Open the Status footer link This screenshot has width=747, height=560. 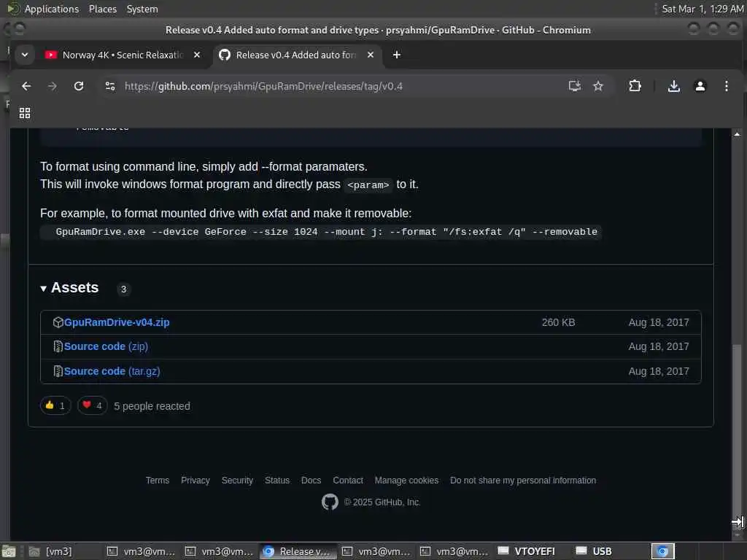point(277,481)
